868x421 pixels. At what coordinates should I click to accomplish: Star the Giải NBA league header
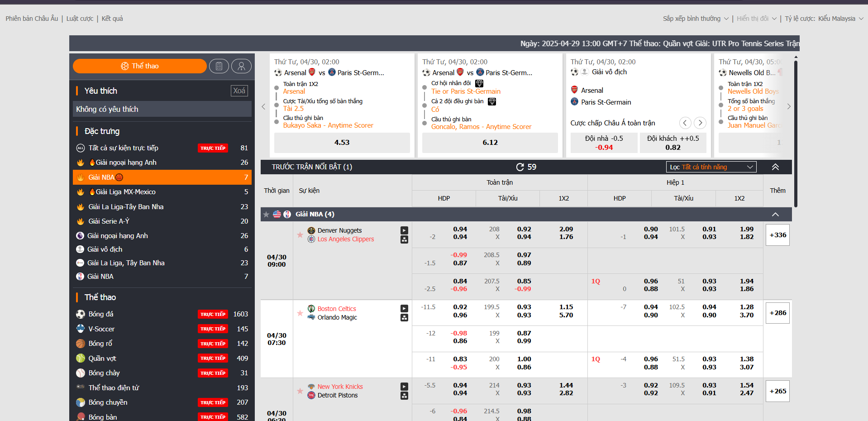coord(266,214)
